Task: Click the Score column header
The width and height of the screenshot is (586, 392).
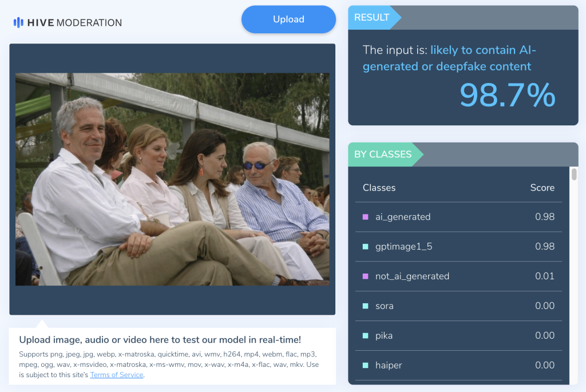Action: (542, 188)
